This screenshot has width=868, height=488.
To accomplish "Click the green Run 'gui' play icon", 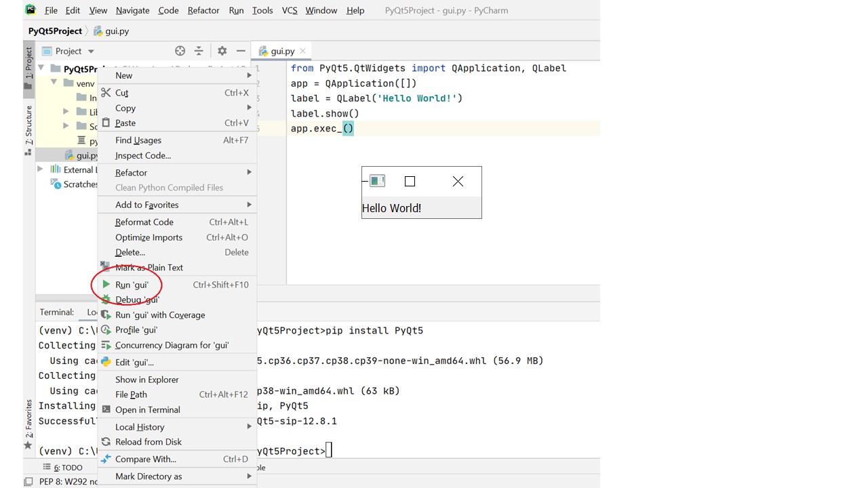I will point(106,285).
